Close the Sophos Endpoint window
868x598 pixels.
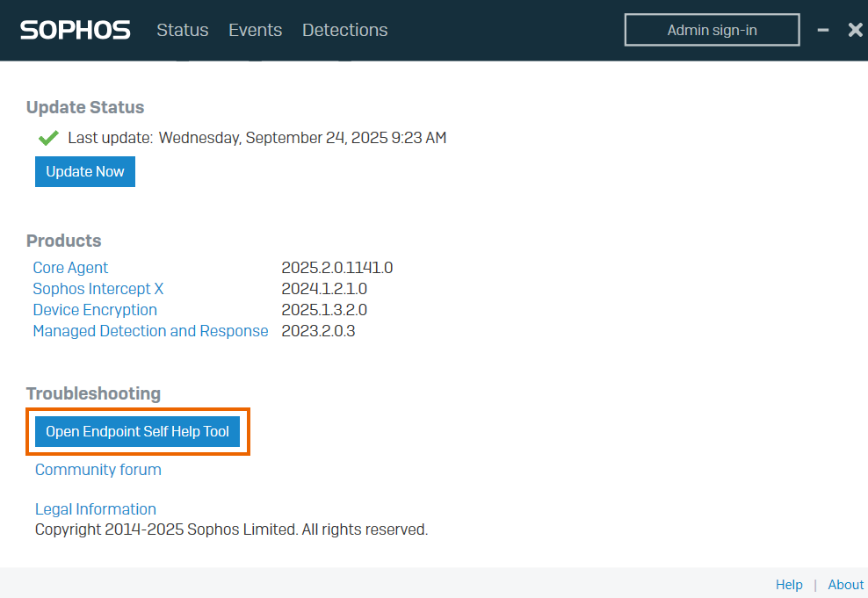click(x=855, y=30)
